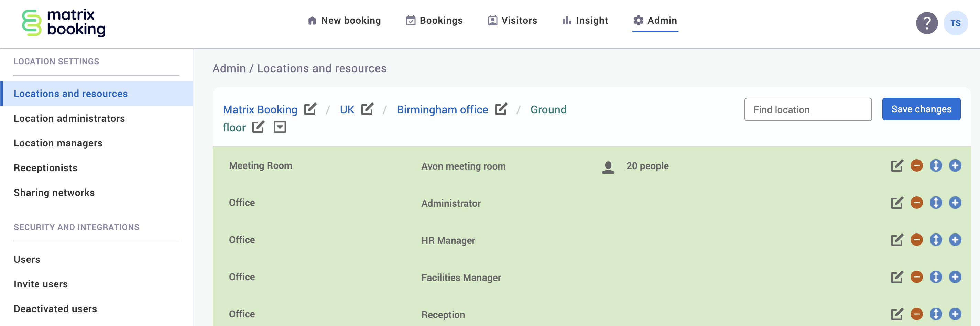Remove the Reception office resource
The image size is (980, 326).
pyautogui.click(x=916, y=314)
